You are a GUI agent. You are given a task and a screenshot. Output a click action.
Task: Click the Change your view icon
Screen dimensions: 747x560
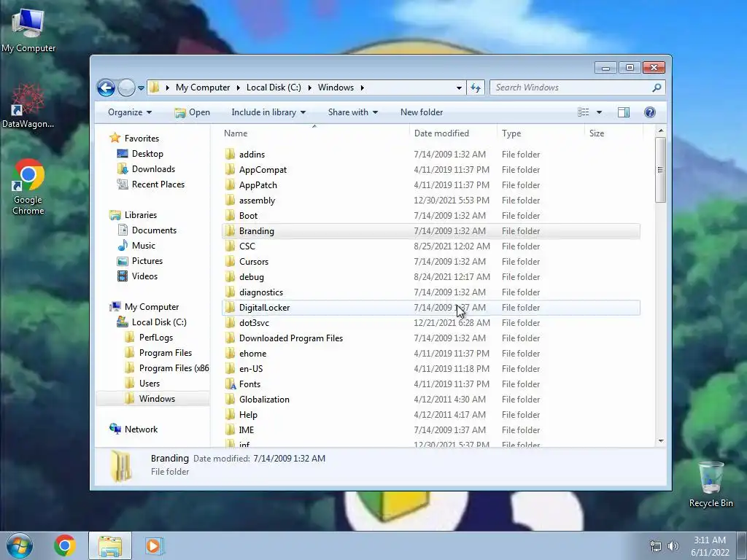pos(583,112)
